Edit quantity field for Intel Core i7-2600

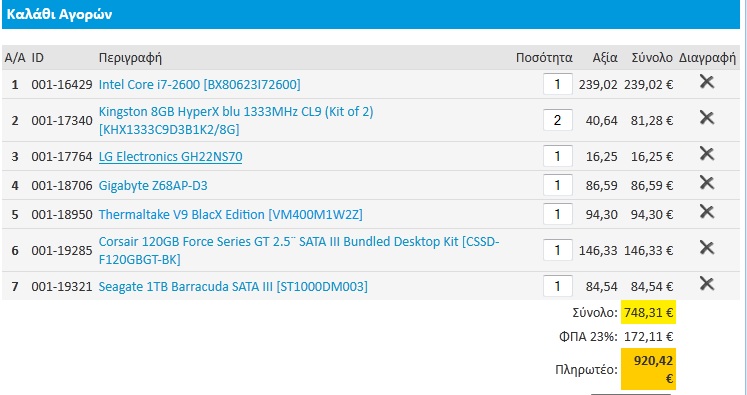557,84
